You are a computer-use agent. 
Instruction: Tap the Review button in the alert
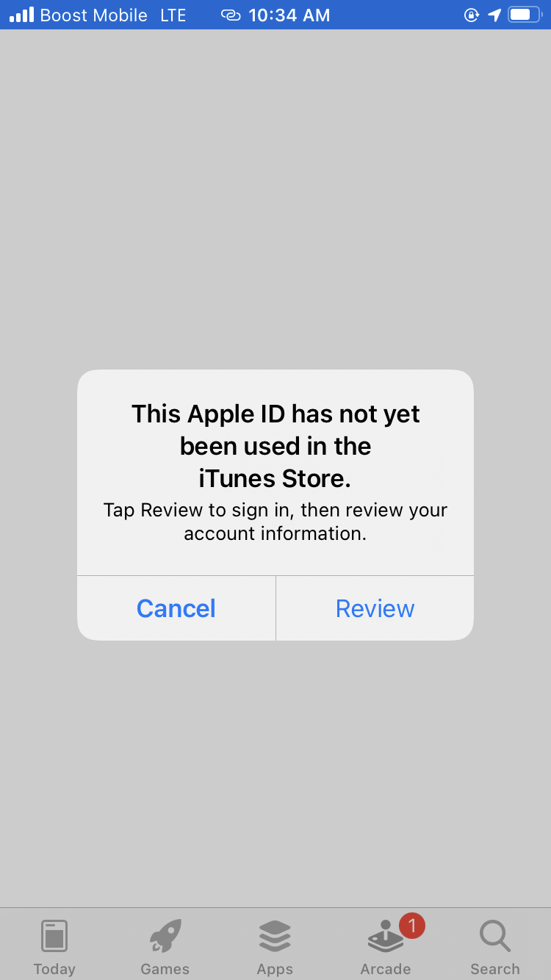pyautogui.click(x=375, y=608)
